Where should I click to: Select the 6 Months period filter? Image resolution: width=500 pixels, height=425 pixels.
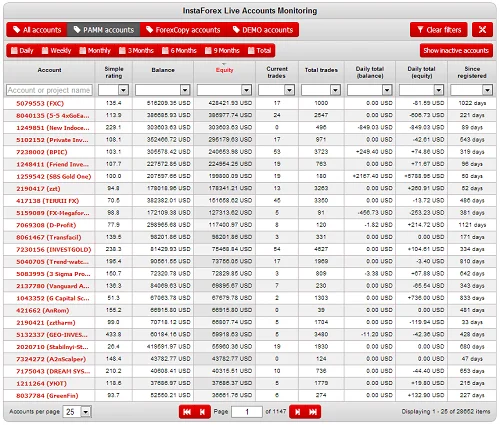point(179,51)
